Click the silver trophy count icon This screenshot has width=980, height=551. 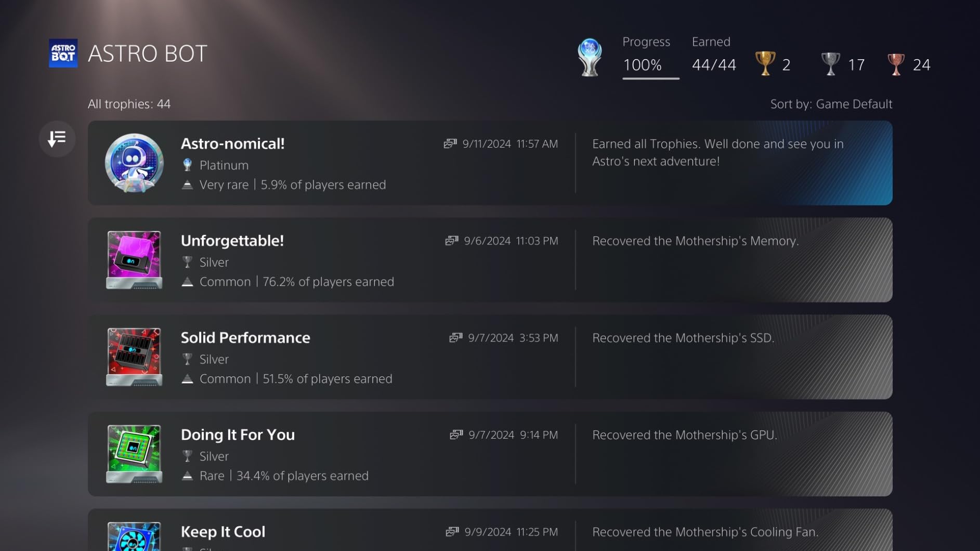pyautogui.click(x=830, y=64)
